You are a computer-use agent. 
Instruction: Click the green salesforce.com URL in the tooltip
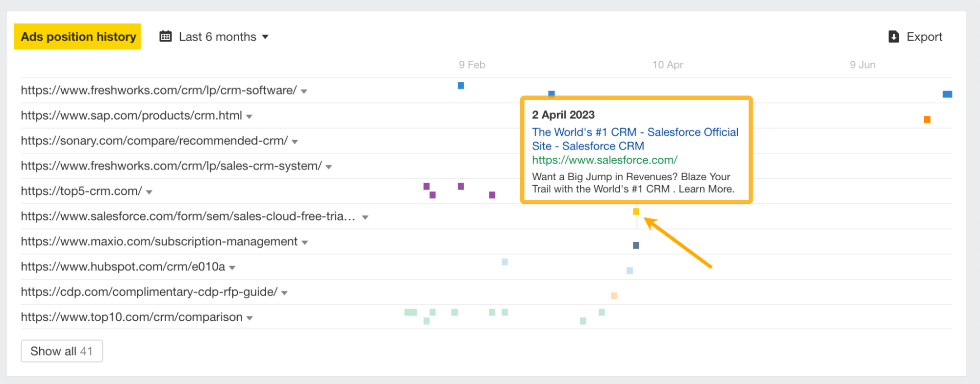tap(604, 160)
